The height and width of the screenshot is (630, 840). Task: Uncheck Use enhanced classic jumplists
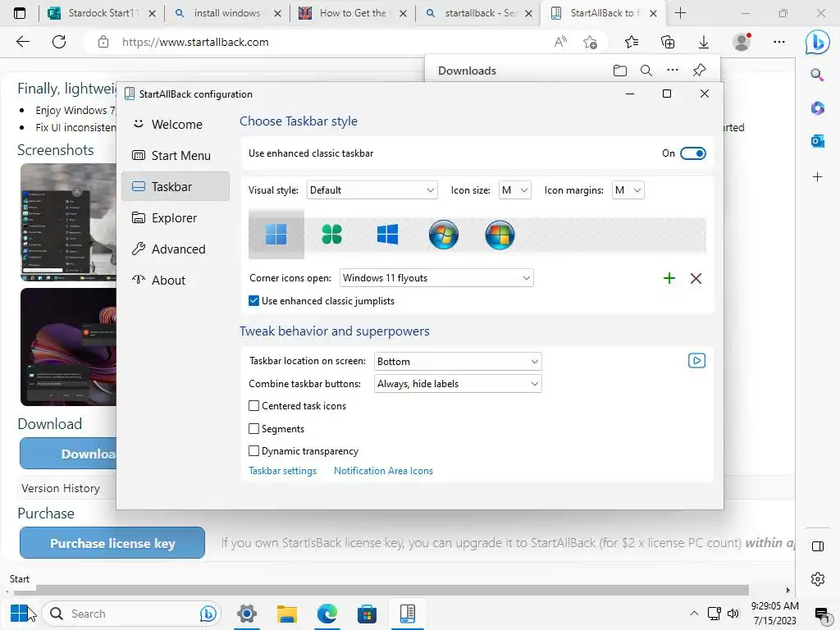pyautogui.click(x=254, y=300)
